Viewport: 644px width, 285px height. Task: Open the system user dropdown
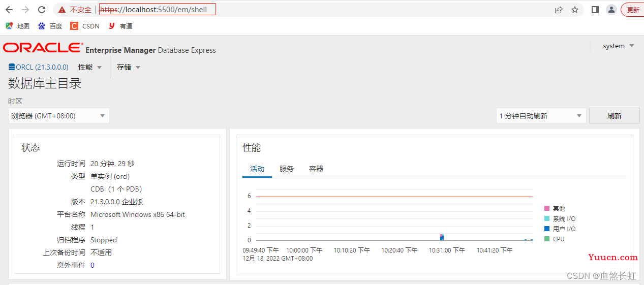point(618,46)
